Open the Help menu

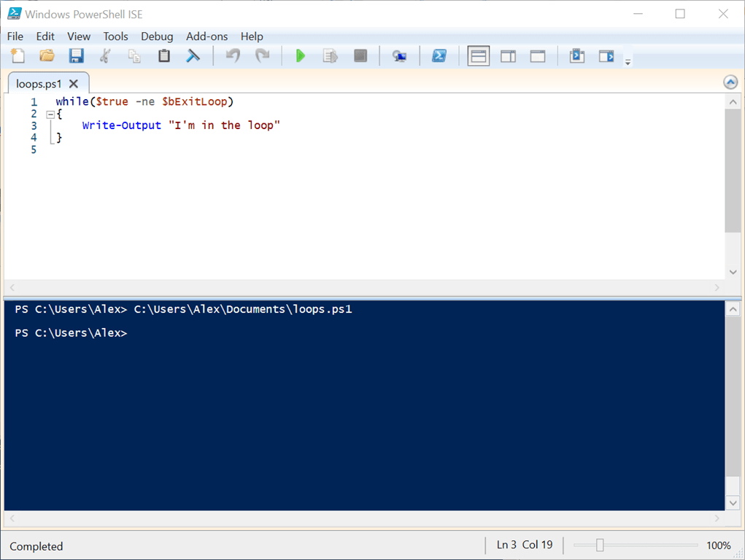251,36
